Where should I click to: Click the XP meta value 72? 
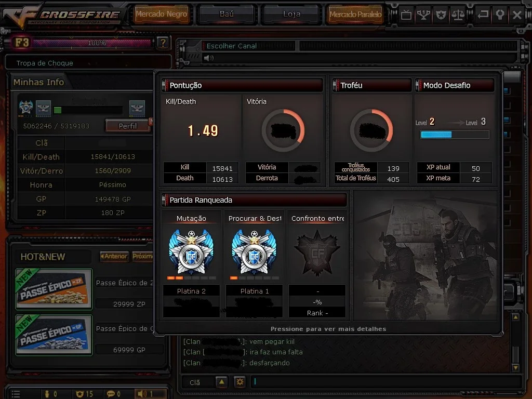[x=476, y=179]
